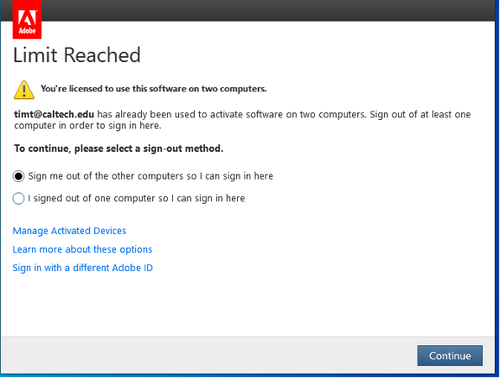Click 'To continue, please select a sign-out method' text
The image size is (500, 378).
(119, 148)
